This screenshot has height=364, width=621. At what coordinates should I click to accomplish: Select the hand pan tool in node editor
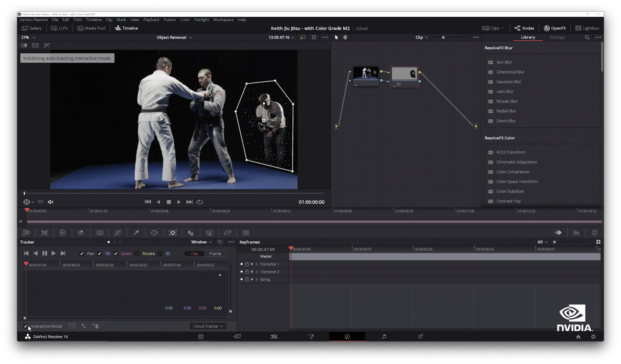click(x=345, y=37)
